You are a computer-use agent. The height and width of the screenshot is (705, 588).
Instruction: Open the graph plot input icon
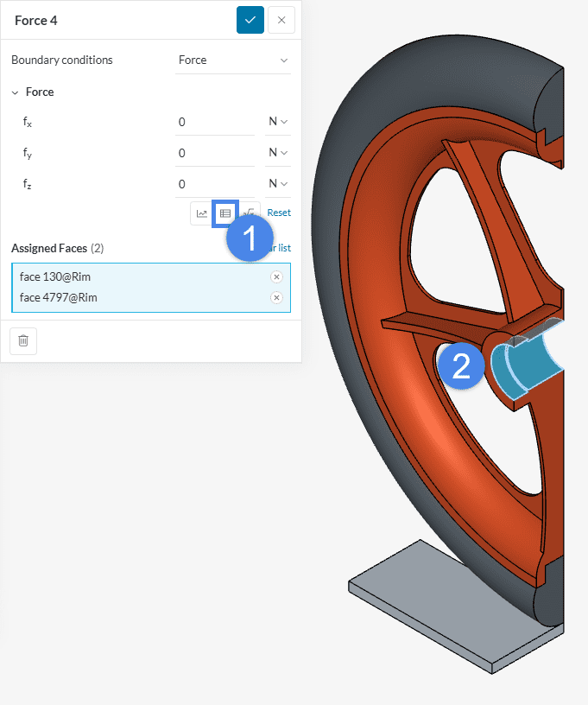[202, 213]
